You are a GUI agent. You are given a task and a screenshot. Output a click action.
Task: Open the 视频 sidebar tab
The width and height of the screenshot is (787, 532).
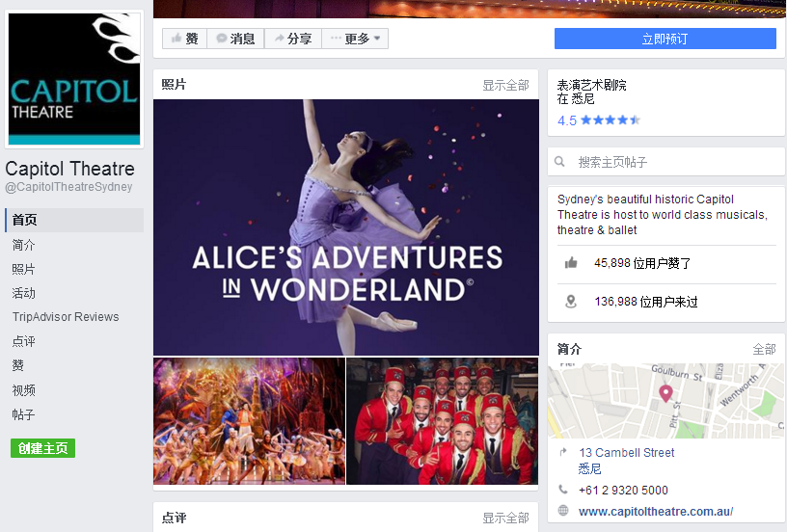23,390
